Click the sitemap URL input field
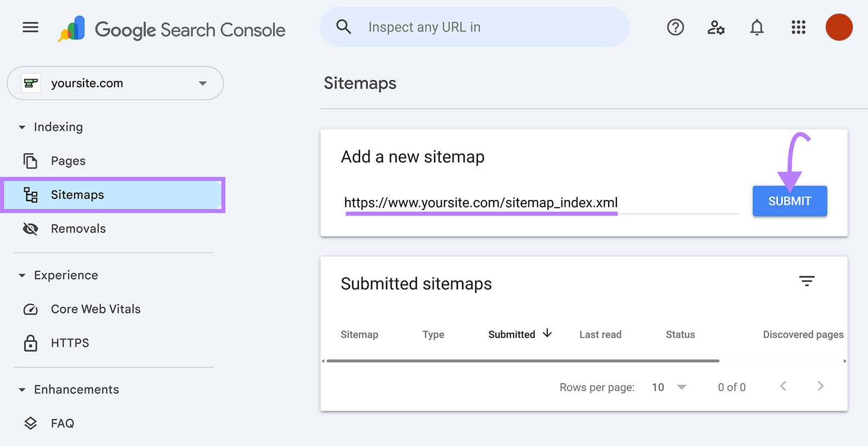 tap(480, 202)
